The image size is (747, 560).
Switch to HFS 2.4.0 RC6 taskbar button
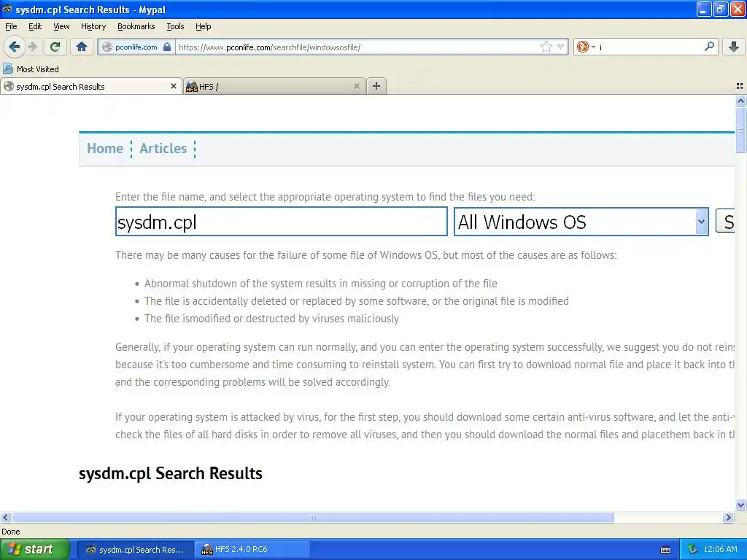[252, 550]
